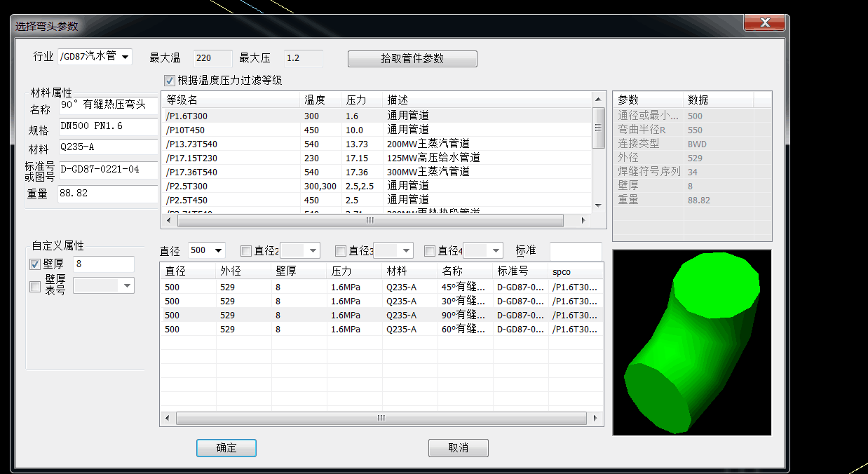Screen dimensions: 868x474
Task: Click the 标准 filter input field
Action: click(x=575, y=250)
